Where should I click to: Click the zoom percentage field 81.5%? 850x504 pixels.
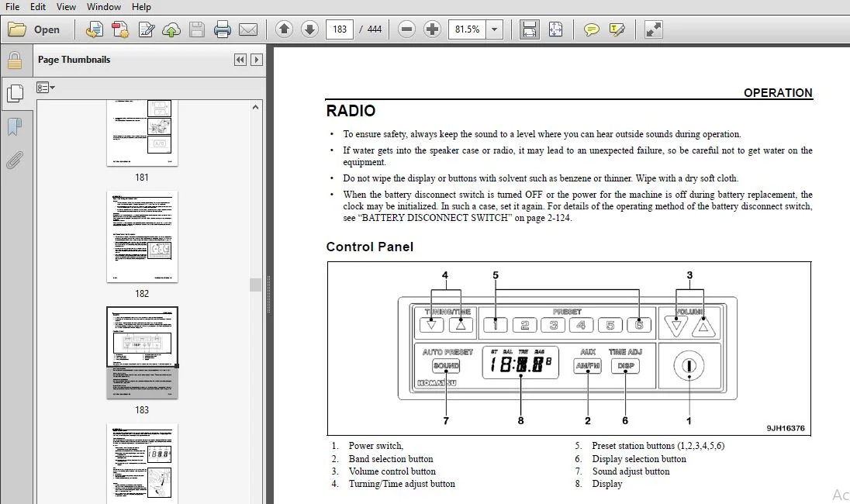pos(468,29)
